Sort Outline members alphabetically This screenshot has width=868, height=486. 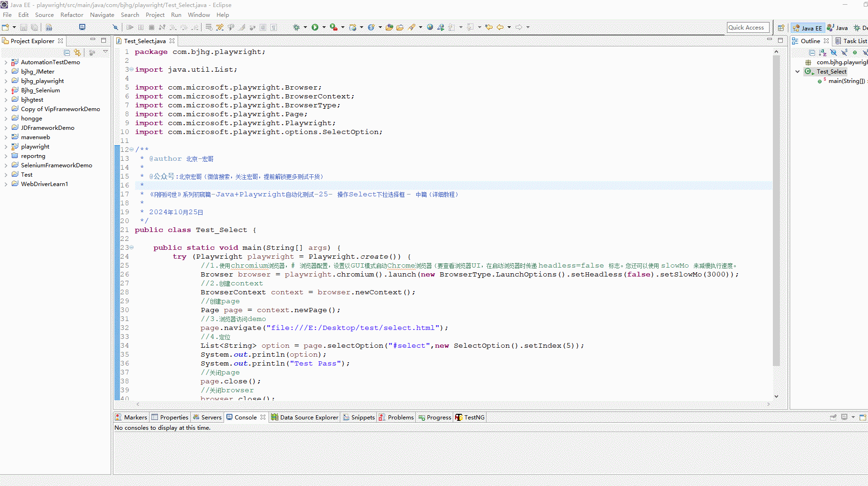pyautogui.click(x=823, y=52)
